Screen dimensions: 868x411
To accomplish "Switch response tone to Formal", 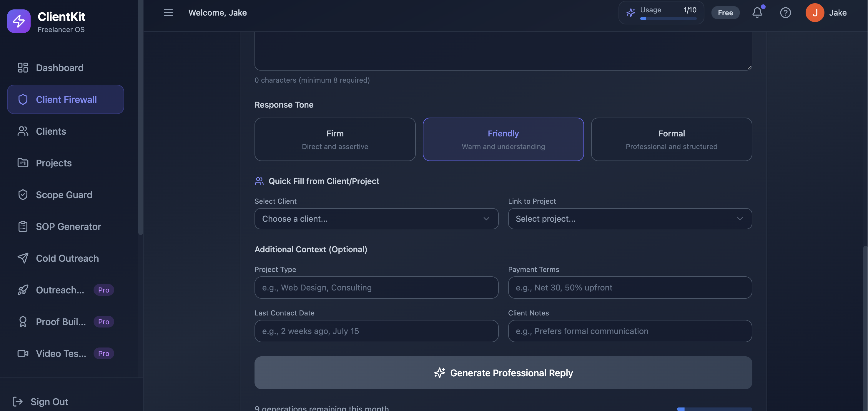I will pos(671,139).
